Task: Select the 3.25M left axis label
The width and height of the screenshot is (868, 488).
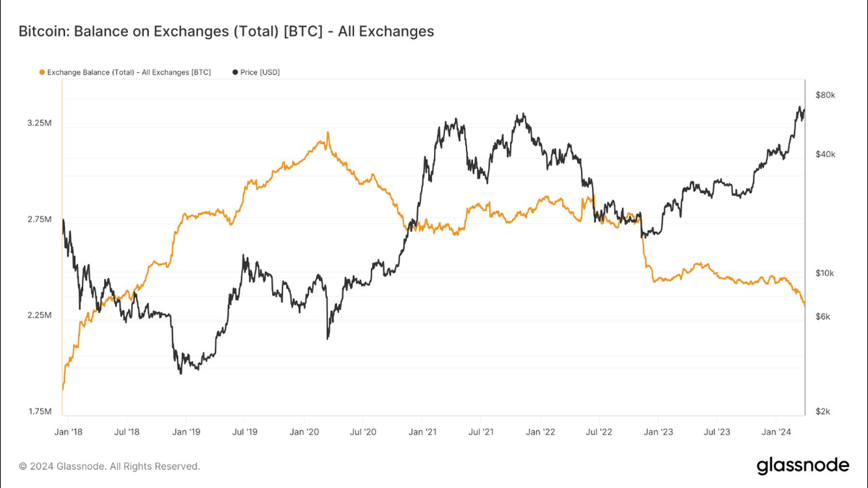Action: pos(39,124)
